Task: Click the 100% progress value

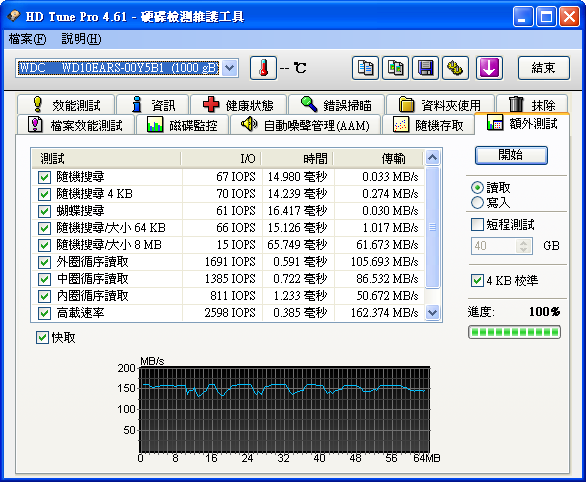Action: coord(545,312)
